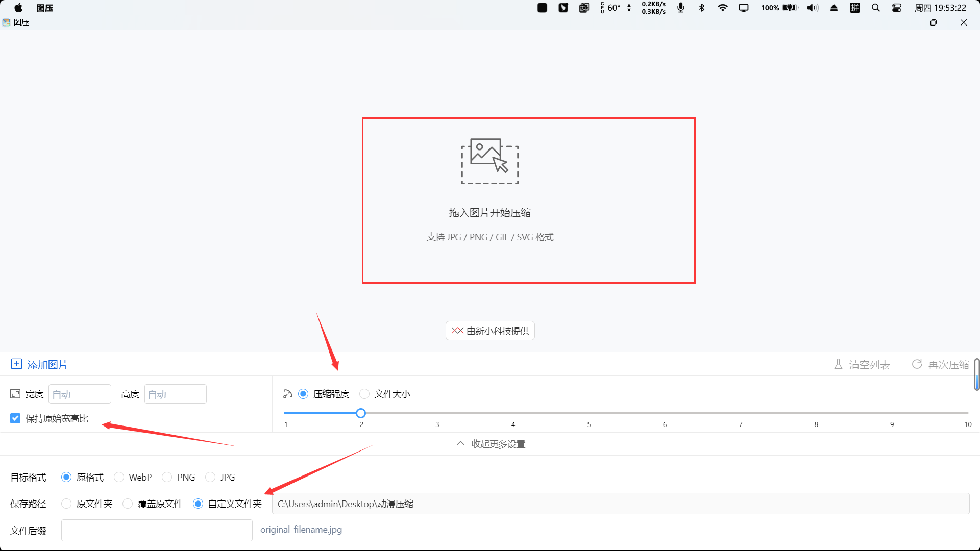Screen dimensions: 980x551
Task: Click the file suffix 文件后缀 input box
Action: [x=157, y=530]
